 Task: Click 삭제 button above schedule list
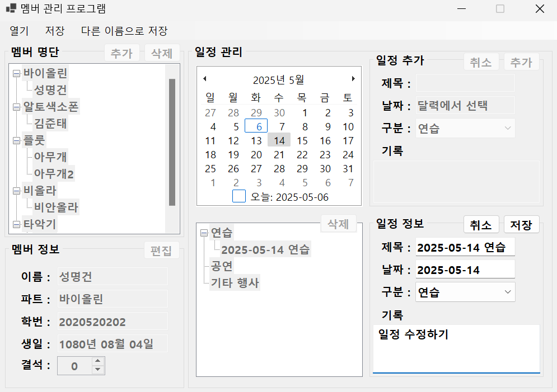click(x=338, y=224)
